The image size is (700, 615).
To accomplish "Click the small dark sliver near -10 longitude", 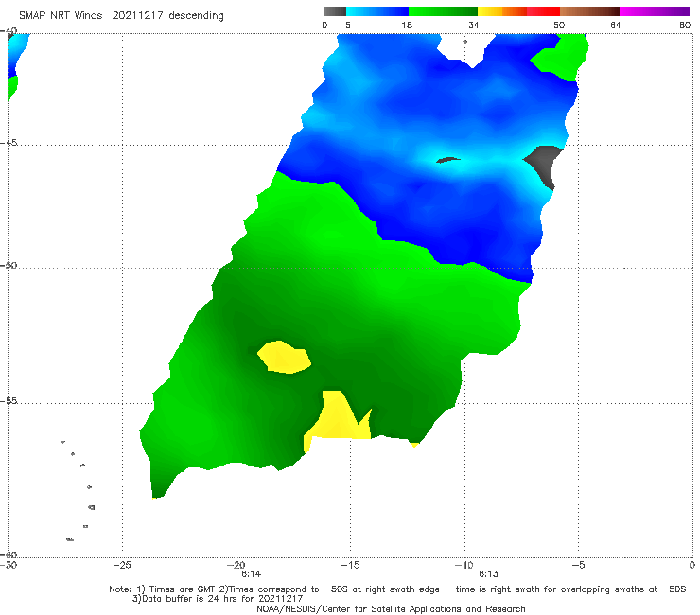I will (447, 160).
